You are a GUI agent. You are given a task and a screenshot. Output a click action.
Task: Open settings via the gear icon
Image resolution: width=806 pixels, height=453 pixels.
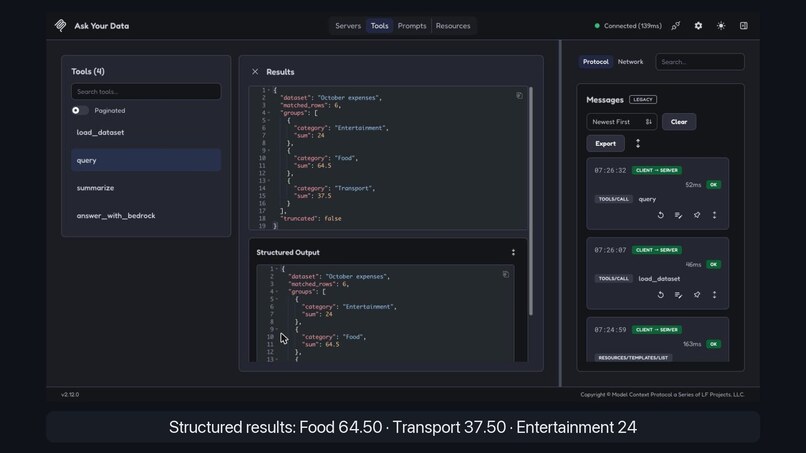pyautogui.click(x=698, y=26)
